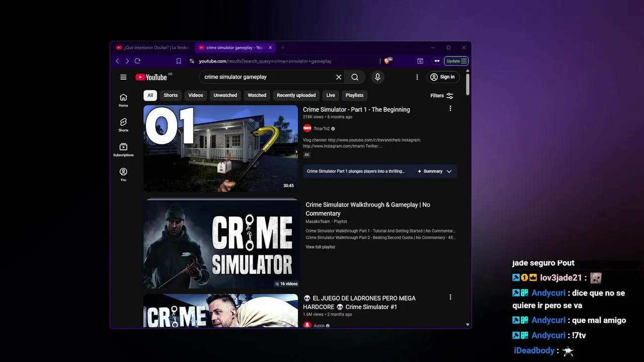
Task: Open Home in the sidebar
Action: coord(123,100)
